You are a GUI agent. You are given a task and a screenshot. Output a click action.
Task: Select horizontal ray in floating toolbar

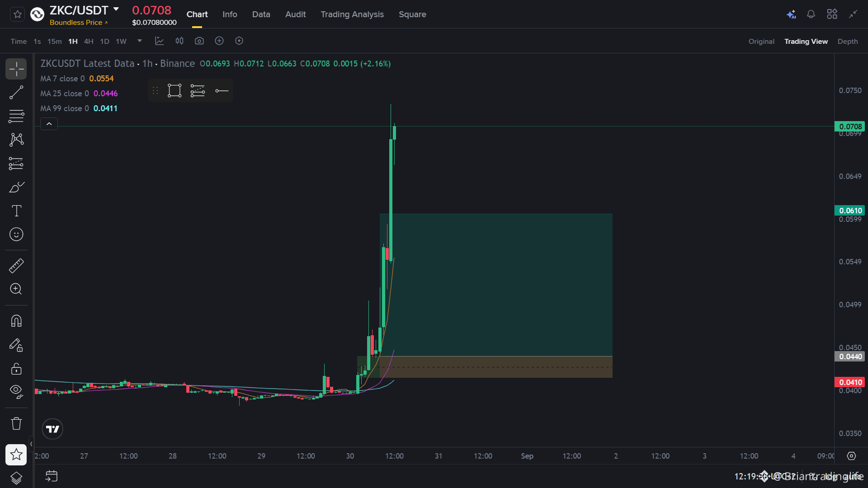point(222,91)
